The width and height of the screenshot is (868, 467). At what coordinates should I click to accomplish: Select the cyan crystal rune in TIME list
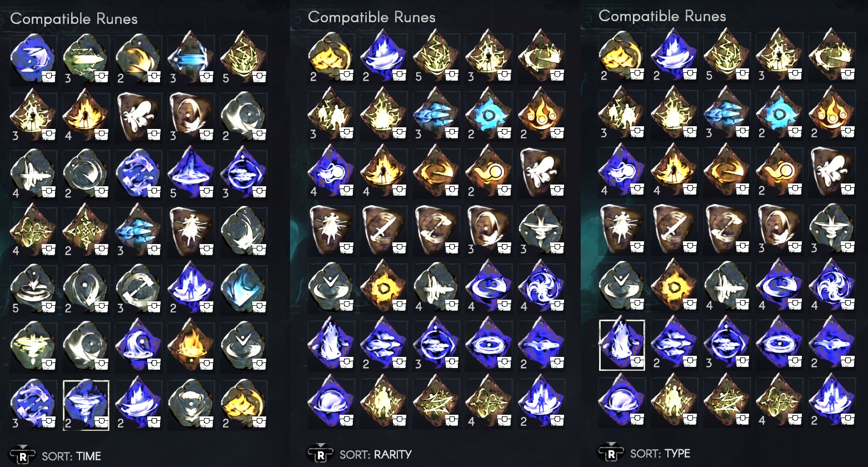[x=244, y=289]
